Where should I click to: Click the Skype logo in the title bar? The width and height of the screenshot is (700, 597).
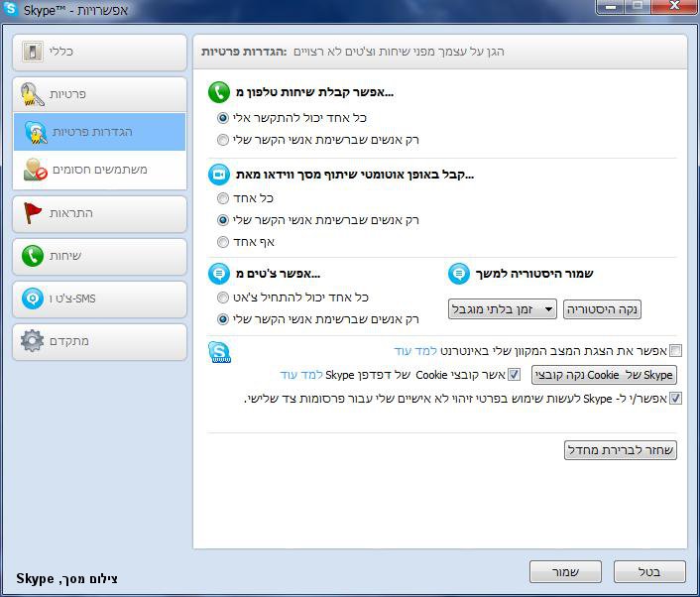pos(10,9)
